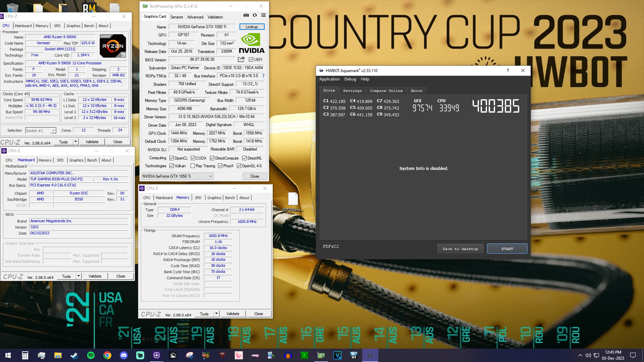Open the Socket #1 selection dropdown
This screenshot has height=362, width=644.
(41, 131)
